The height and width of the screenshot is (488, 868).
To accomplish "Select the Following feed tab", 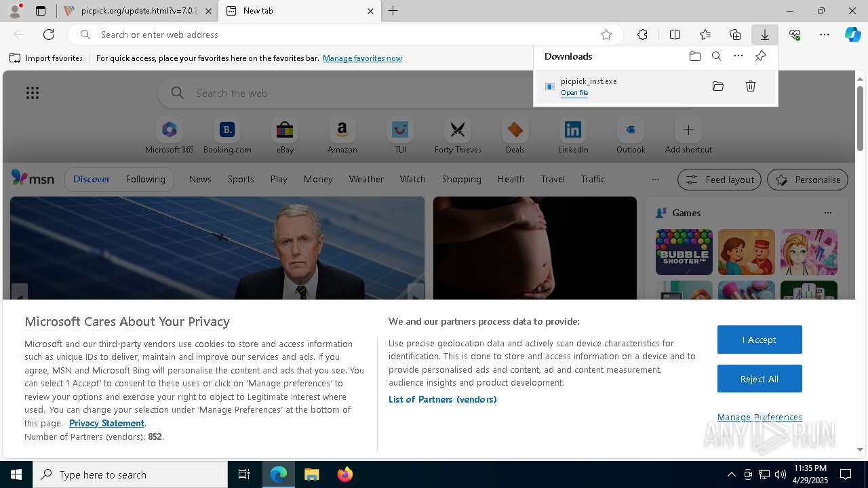I will (146, 179).
